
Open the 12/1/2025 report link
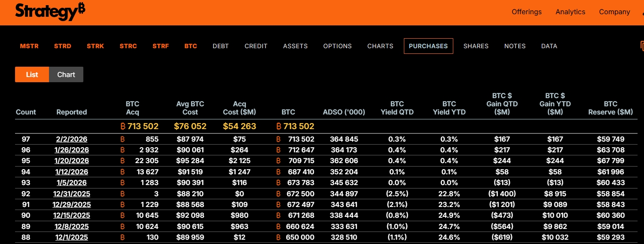[72, 237]
